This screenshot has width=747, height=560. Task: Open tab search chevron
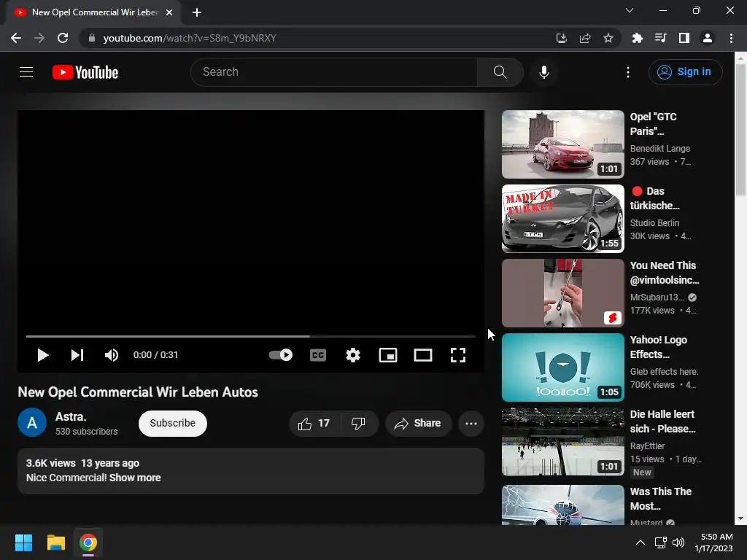[630, 10]
